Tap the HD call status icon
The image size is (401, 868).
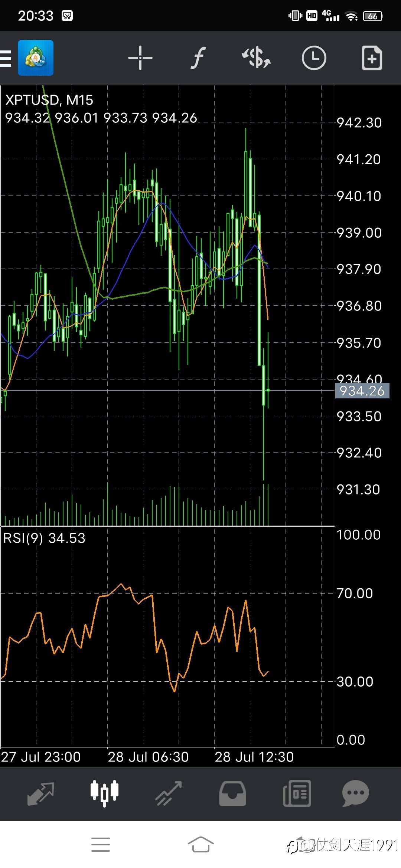tap(312, 16)
